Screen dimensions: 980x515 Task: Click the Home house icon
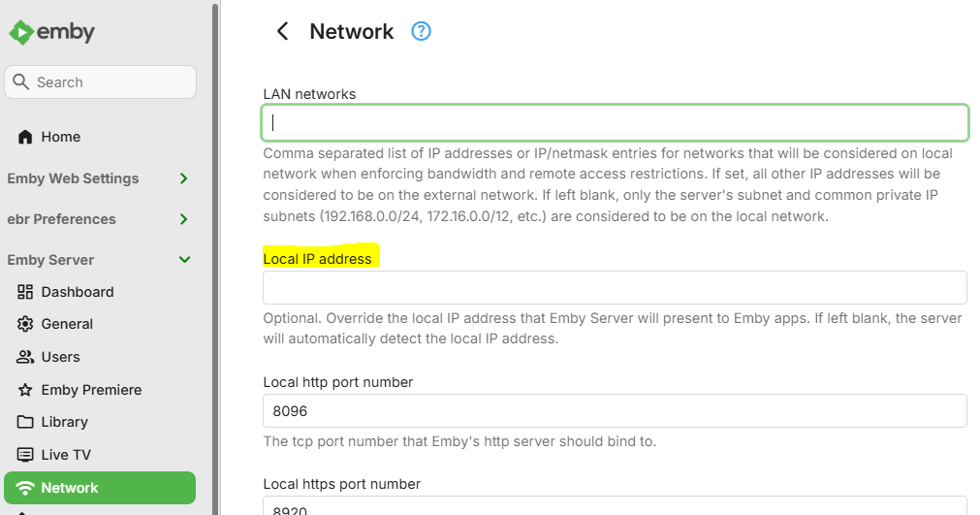(25, 137)
